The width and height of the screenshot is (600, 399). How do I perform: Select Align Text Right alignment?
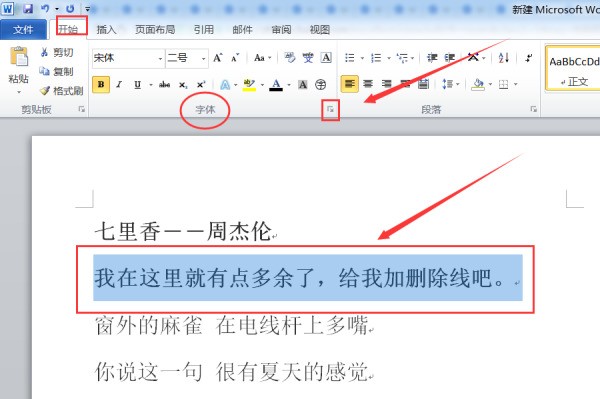[x=386, y=84]
